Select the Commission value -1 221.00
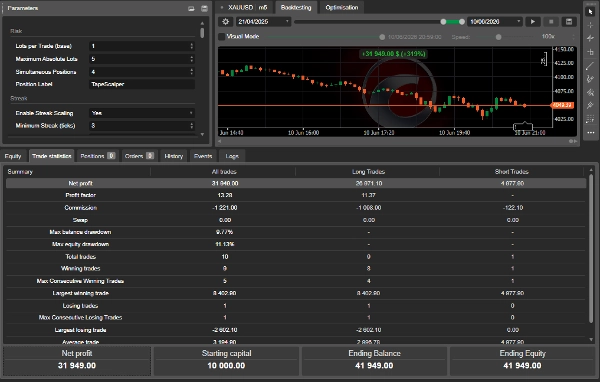This screenshot has width=600, height=382. click(x=225, y=208)
